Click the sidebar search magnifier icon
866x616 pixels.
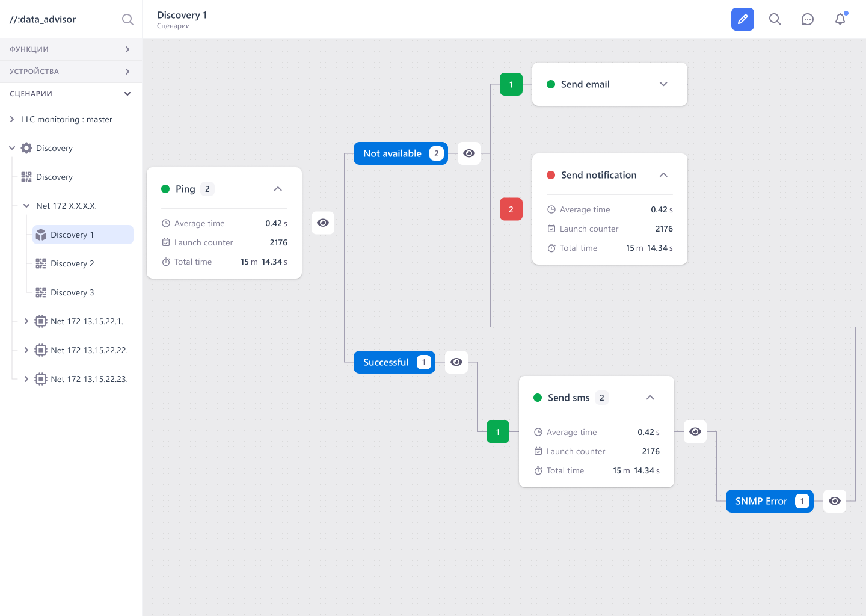127,19
